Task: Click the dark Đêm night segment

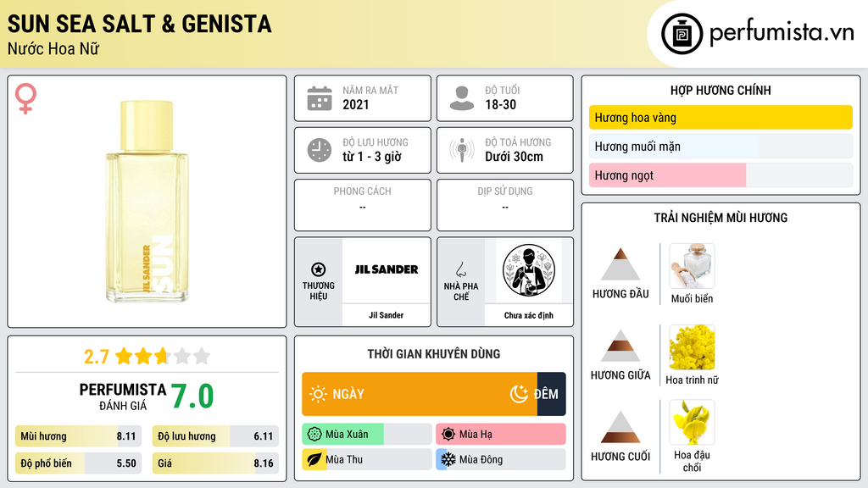Action: point(551,394)
